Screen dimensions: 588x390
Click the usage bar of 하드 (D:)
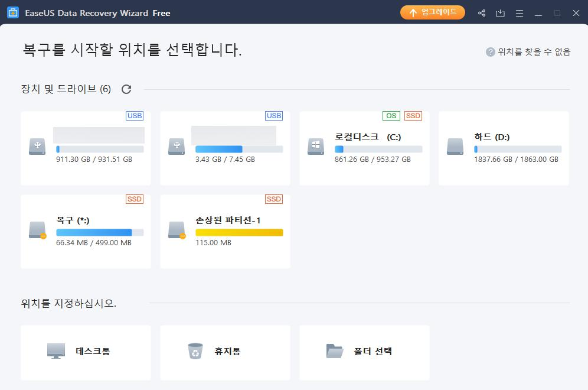518,149
